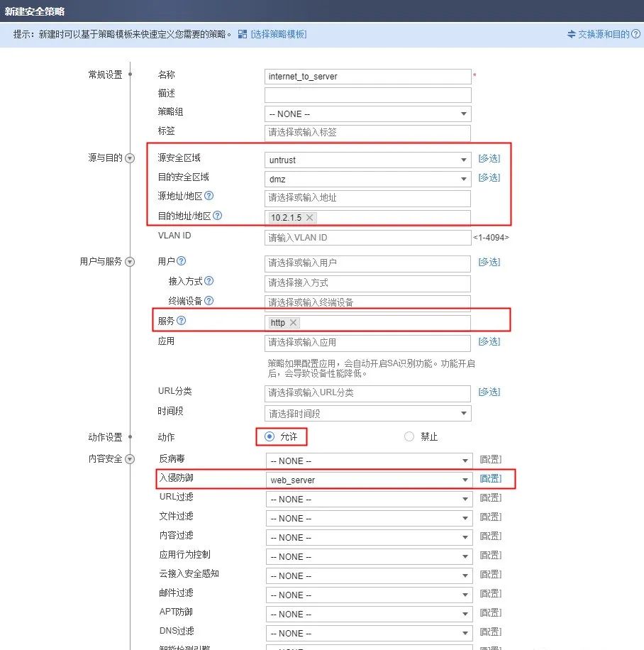Click the 名称 field containing internet_to_server
This screenshot has width=644, height=650.
click(367, 77)
